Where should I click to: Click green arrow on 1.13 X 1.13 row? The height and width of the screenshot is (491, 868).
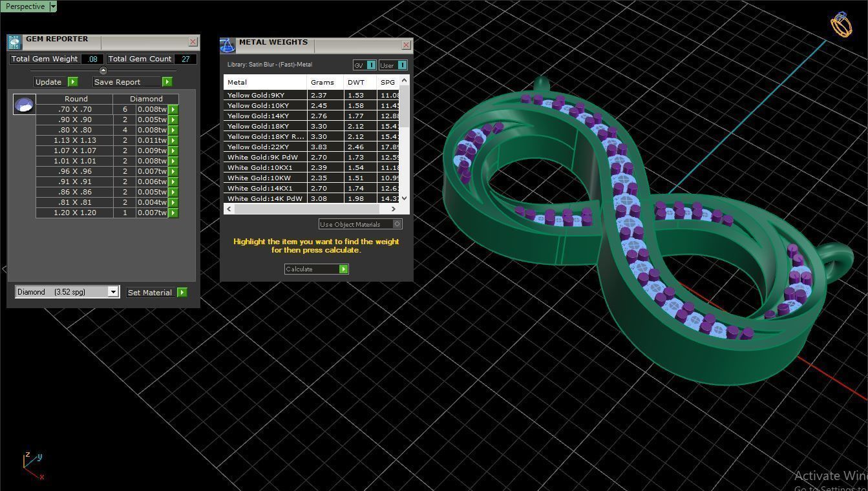click(x=173, y=140)
